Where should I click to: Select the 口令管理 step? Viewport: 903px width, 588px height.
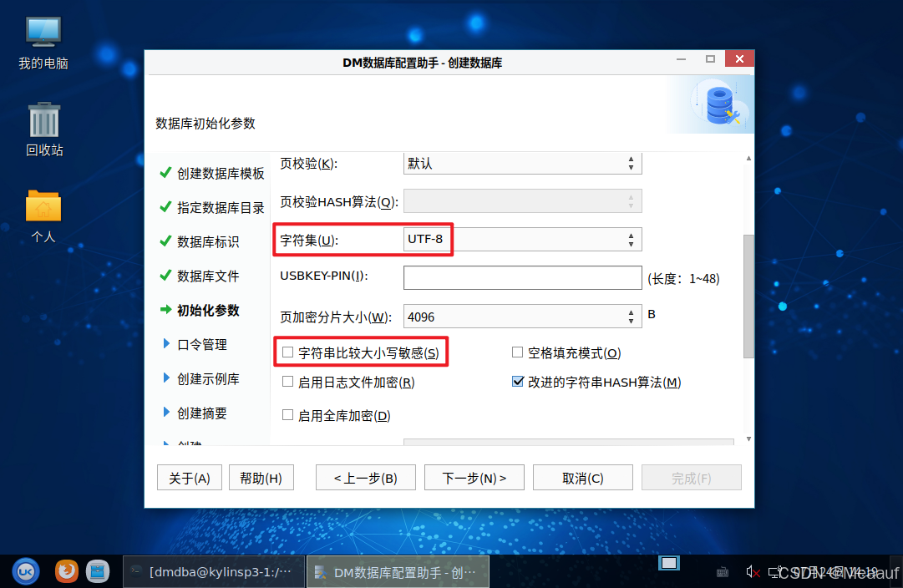click(x=201, y=344)
